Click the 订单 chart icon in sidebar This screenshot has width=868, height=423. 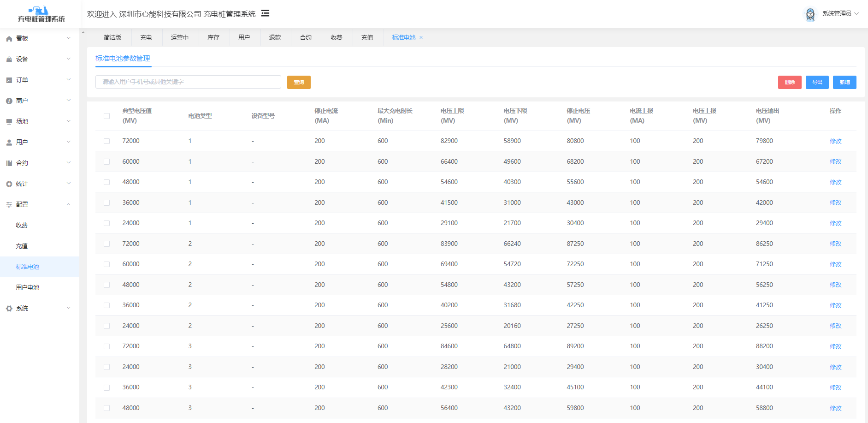[9, 80]
